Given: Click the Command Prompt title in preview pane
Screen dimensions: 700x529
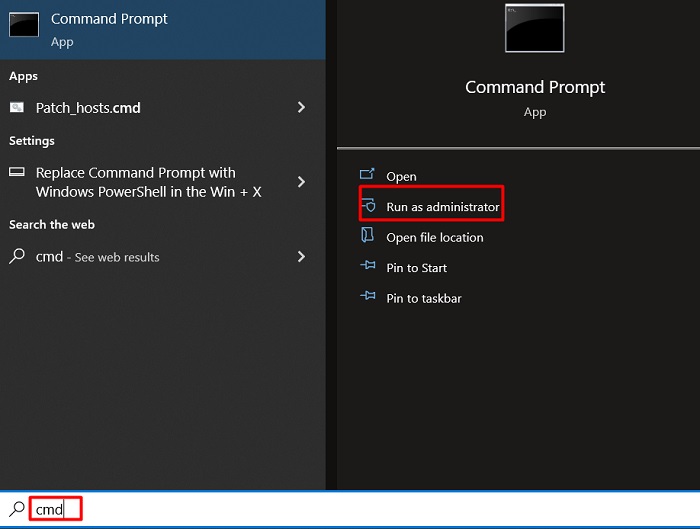Looking at the screenshot, I should point(535,87).
